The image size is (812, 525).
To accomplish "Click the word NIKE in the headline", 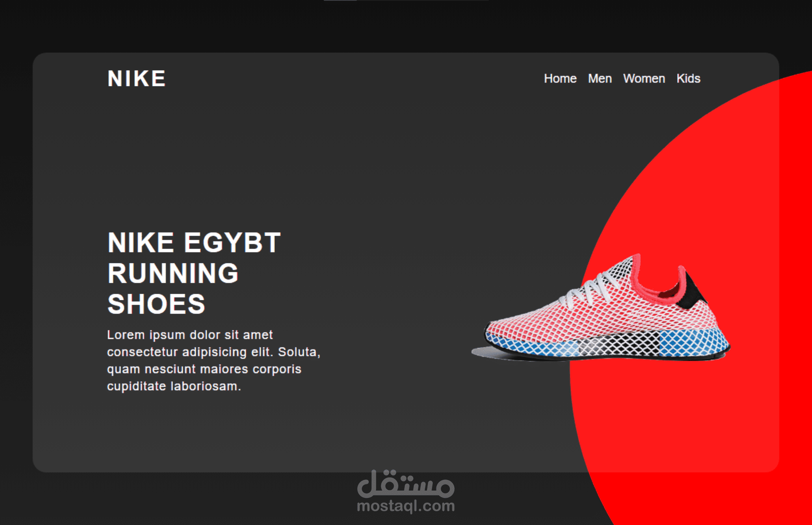I will click(x=141, y=243).
